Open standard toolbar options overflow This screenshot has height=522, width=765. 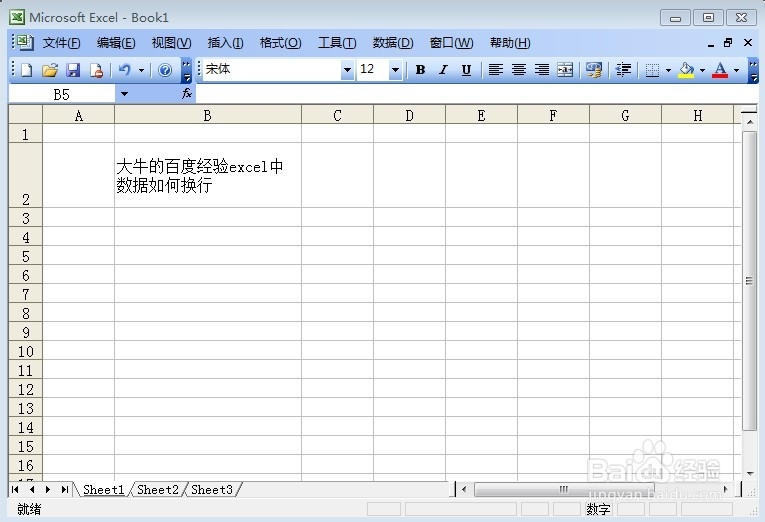click(186, 71)
